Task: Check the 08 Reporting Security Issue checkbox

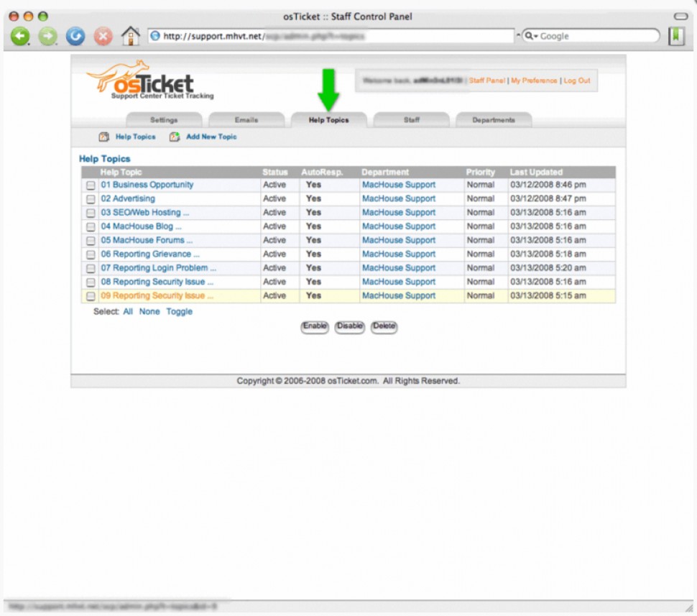Action: pos(91,282)
